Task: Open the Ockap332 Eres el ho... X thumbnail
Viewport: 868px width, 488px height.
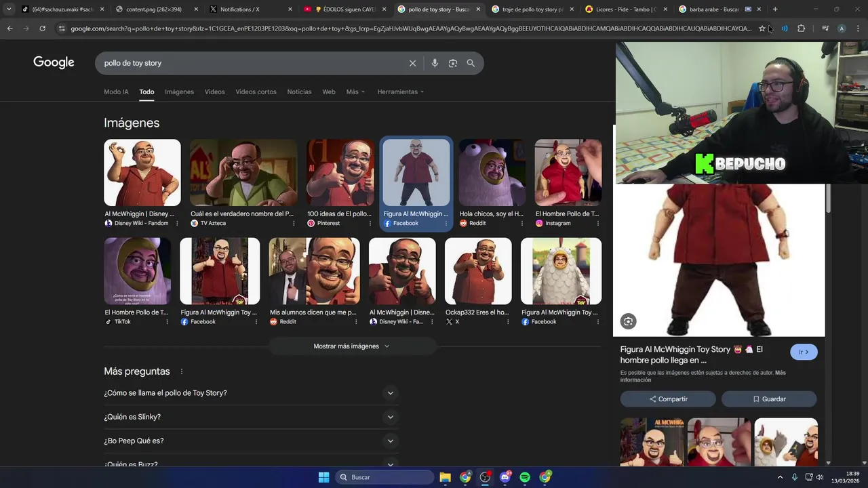Action: tap(478, 271)
